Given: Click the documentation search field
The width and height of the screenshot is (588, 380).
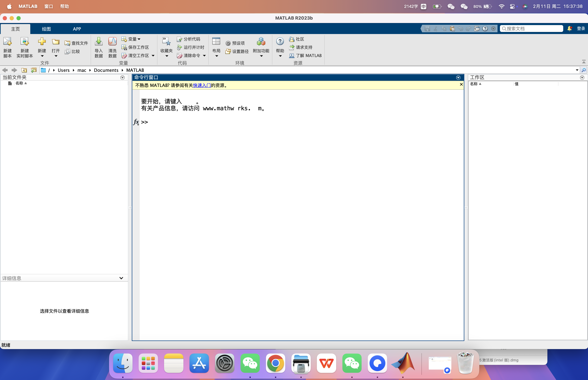Looking at the screenshot, I should tap(531, 29).
